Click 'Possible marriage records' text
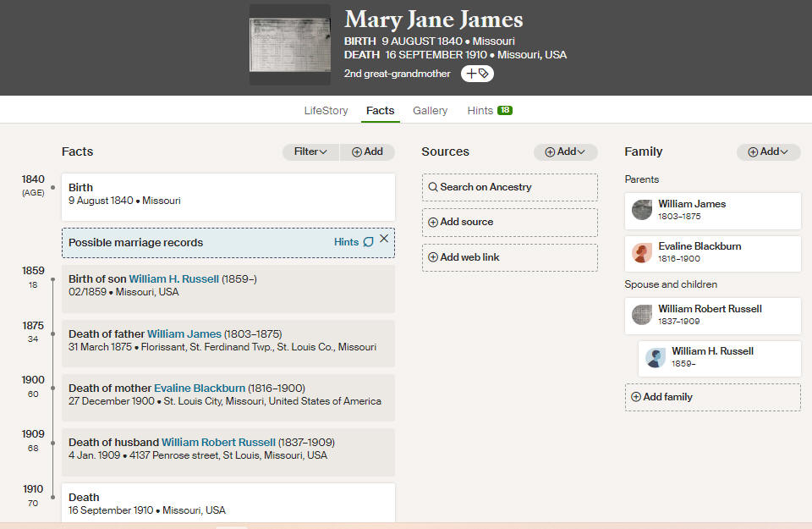The image size is (812, 529). 135,242
